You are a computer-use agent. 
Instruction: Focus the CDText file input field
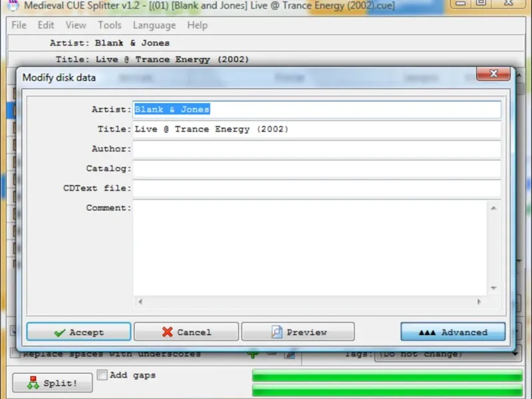pos(317,188)
